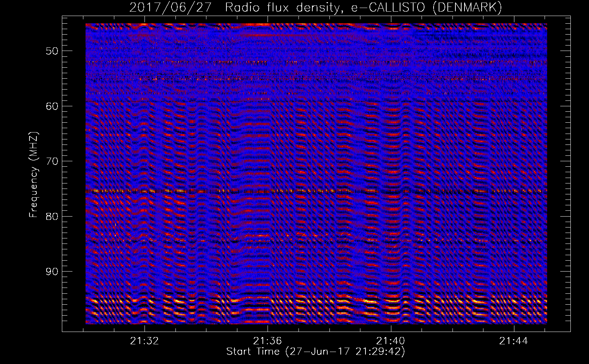Click the '80' frequency tick label

(x=52, y=217)
